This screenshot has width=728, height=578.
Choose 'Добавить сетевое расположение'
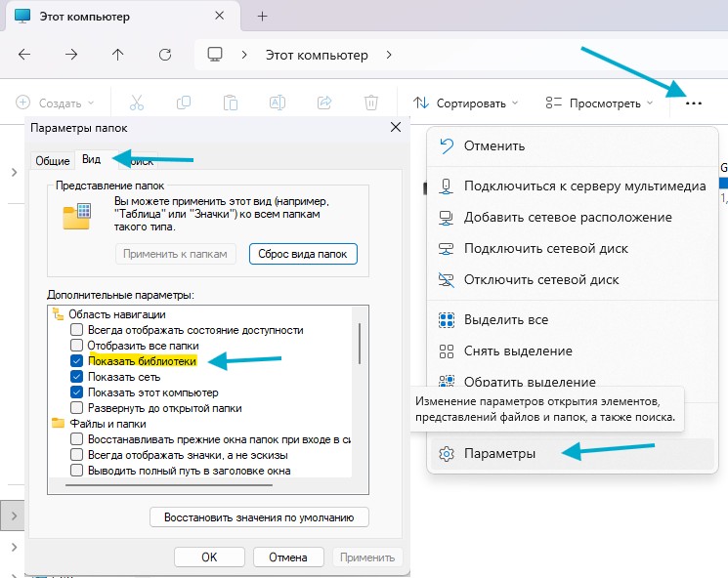pos(572,217)
